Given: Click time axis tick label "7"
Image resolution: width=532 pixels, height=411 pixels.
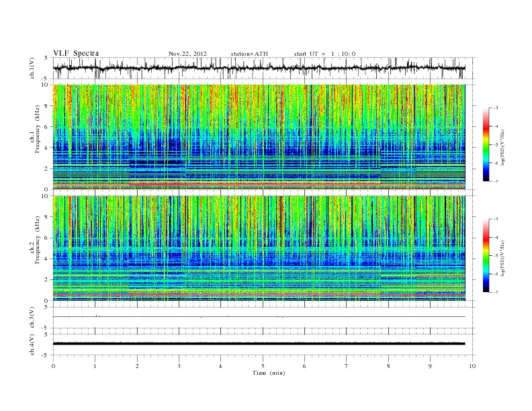Looking at the screenshot, I should coord(346,366).
